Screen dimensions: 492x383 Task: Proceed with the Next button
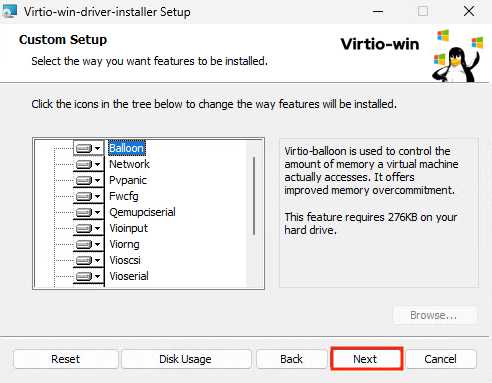tap(366, 359)
